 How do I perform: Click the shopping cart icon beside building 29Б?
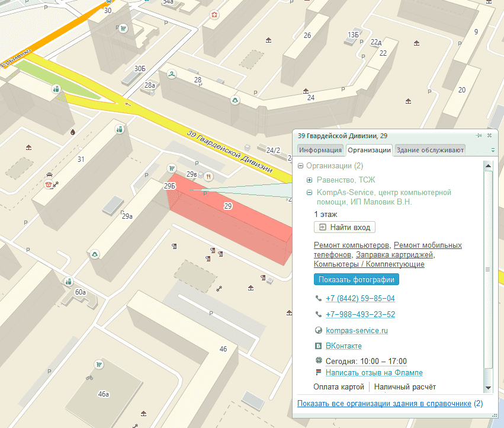[x=172, y=168]
